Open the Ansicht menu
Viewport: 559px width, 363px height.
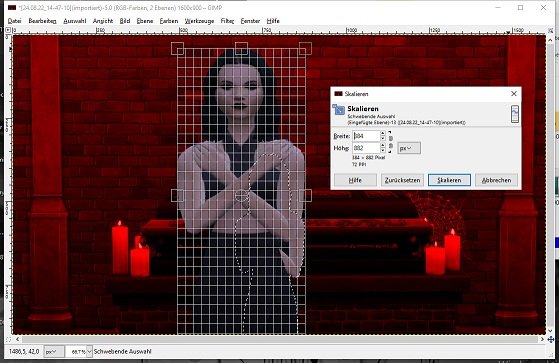click(103, 21)
